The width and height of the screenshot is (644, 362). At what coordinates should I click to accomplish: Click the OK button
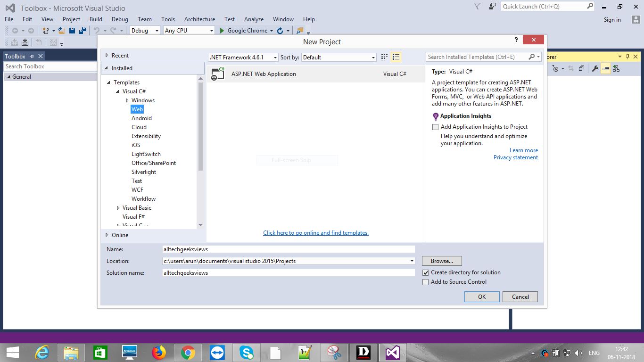[482, 296]
